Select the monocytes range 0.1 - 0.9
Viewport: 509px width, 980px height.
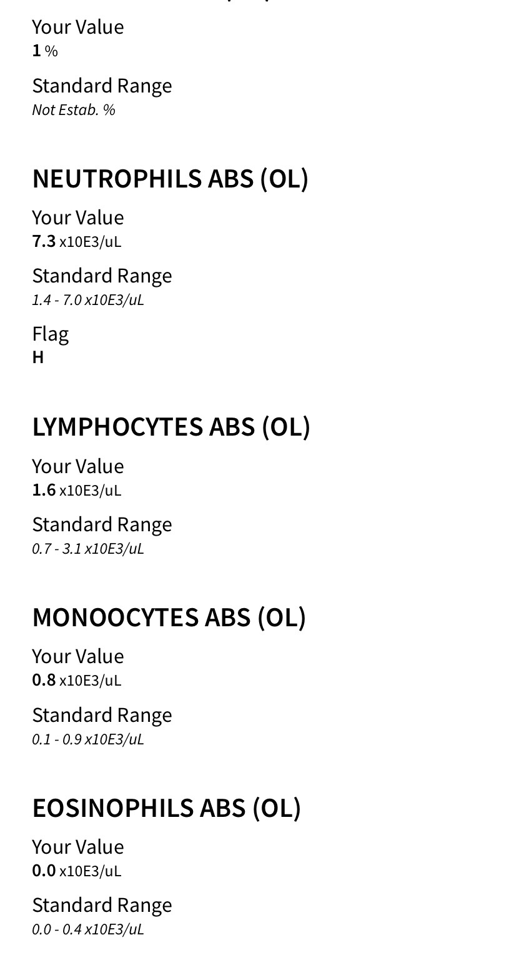(x=88, y=739)
